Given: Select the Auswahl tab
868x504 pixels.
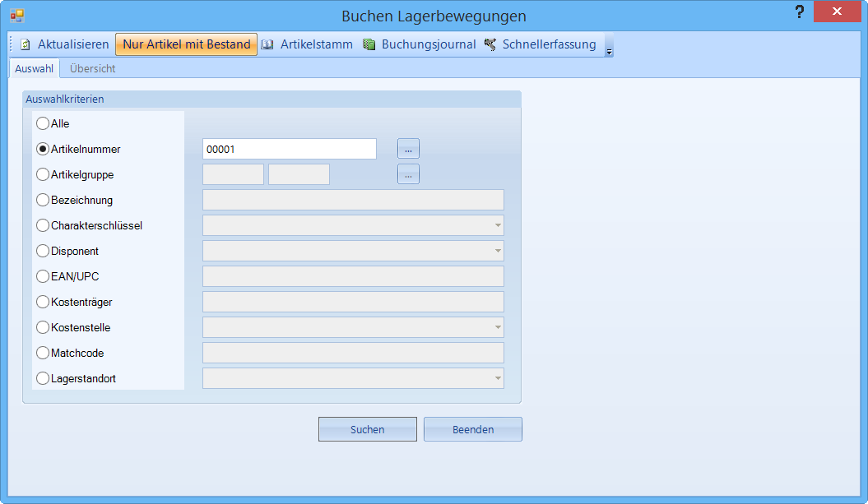Looking at the screenshot, I should (x=35, y=68).
